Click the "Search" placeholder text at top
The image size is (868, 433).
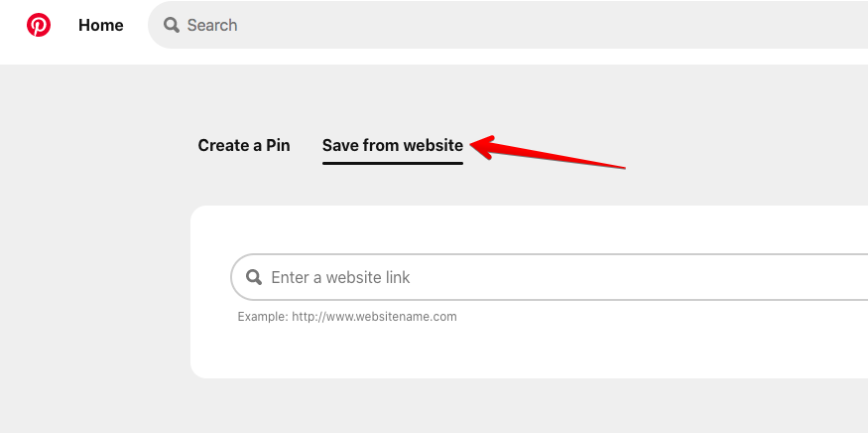click(212, 25)
